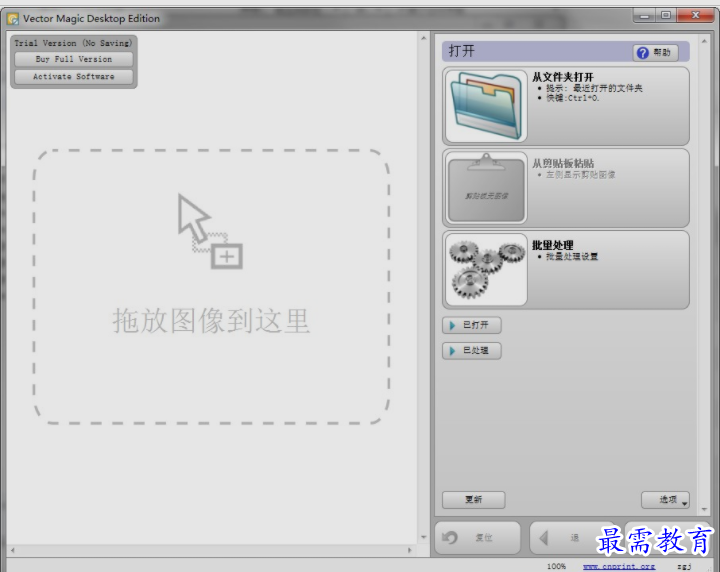Open the 帮助 help button
This screenshot has height=572, width=720.
[x=655, y=53]
